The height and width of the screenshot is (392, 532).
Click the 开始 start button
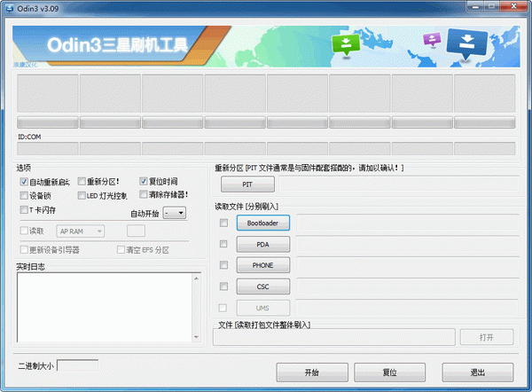pos(312,372)
